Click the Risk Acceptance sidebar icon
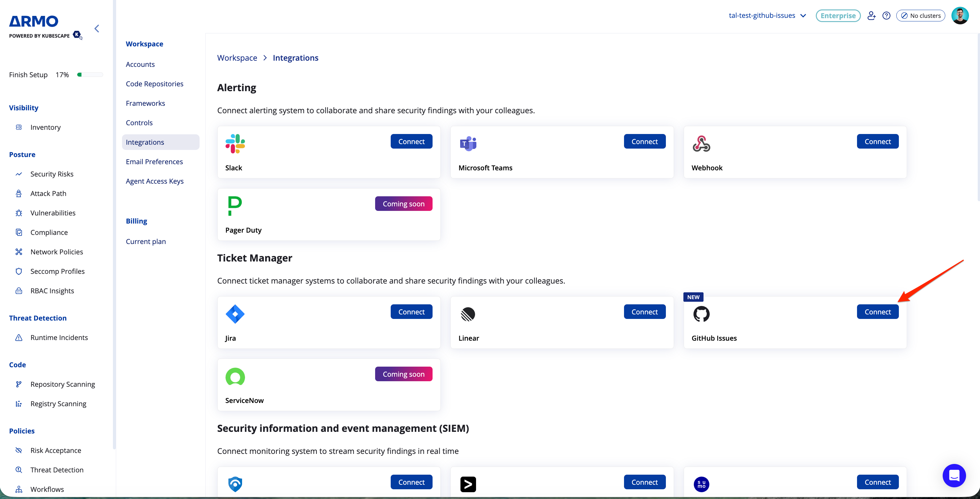980x499 pixels. (18, 450)
